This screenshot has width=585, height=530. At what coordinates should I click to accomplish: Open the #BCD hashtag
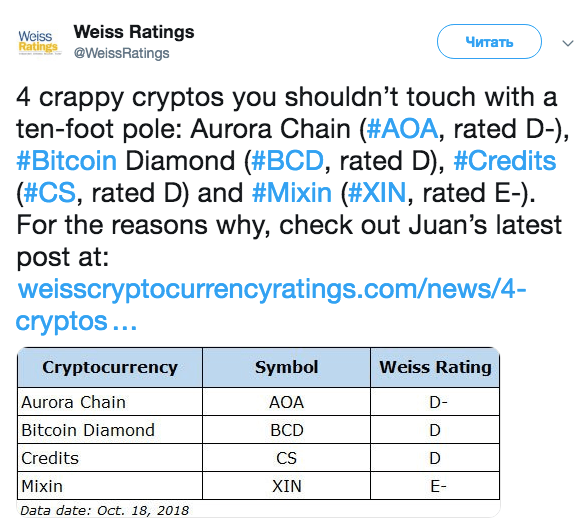pos(287,161)
